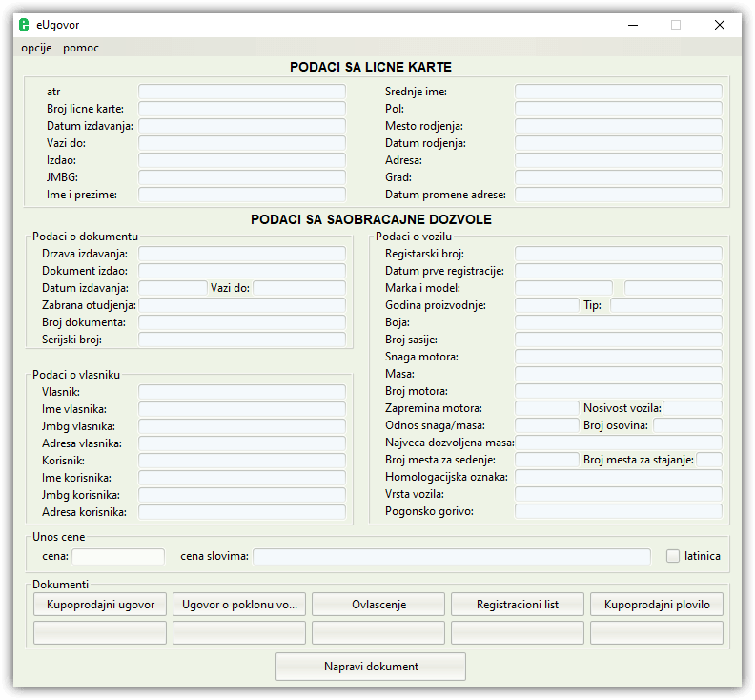Viewport: 755px width, 700px height.
Task: Click the Kupoprodajni ugovor button
Action: [100, 604]
